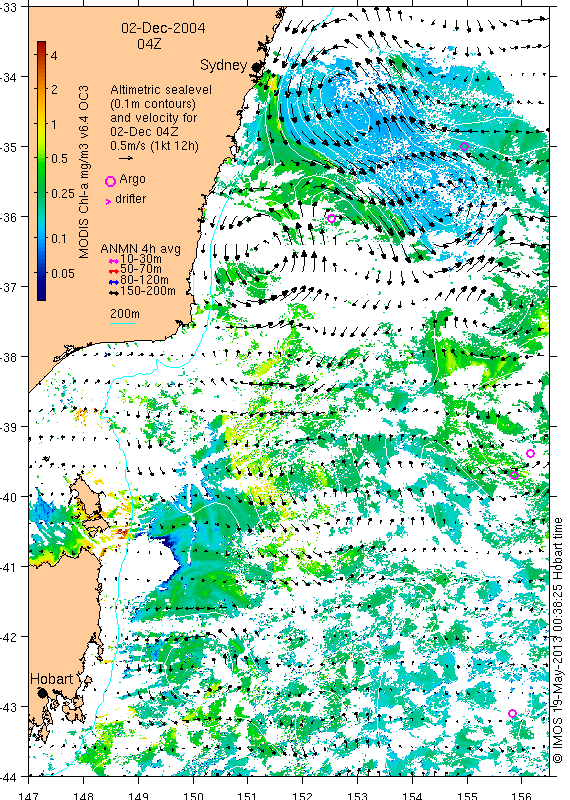Click the '80-120m' depth label
570x800 pixels.
tap(144, 280)
